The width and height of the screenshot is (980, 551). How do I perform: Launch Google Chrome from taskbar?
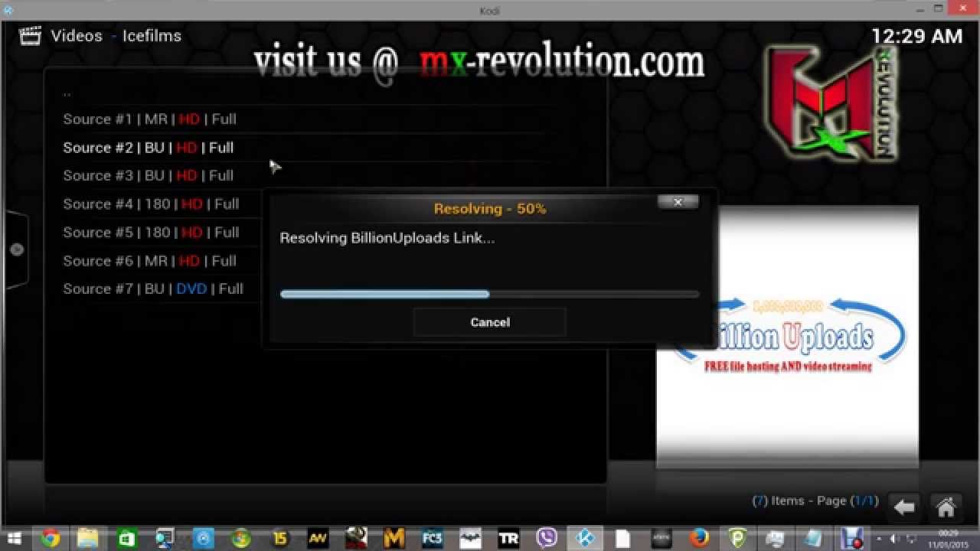[51, 538]
